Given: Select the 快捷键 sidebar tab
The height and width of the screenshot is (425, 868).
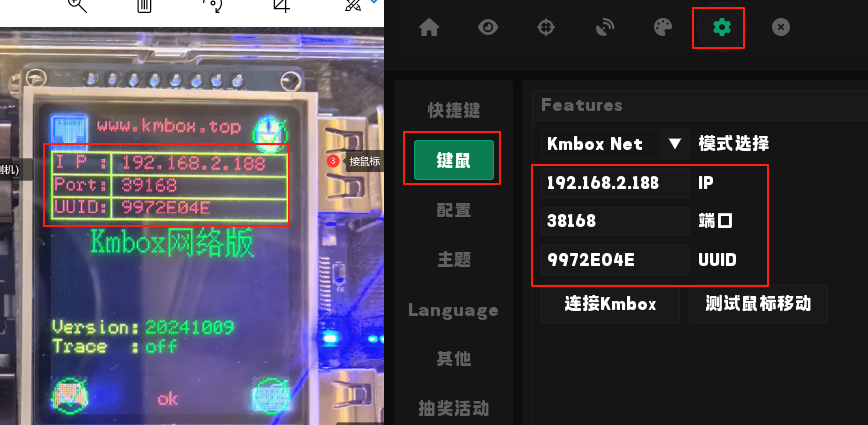Looking at the screenshot, I should pos(454,110).
